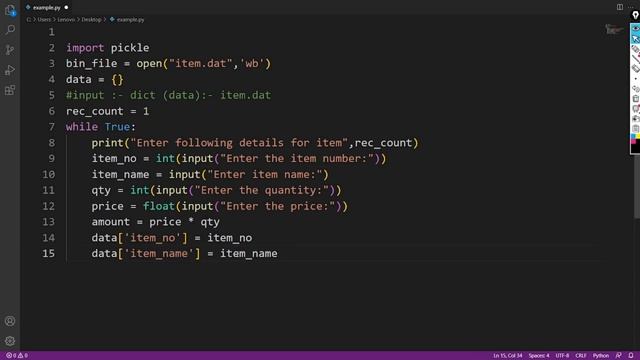The width and height of the screenshot is (640, 360).
Task: Select the line tool in annotation toolbar
Action: (636, 59)
